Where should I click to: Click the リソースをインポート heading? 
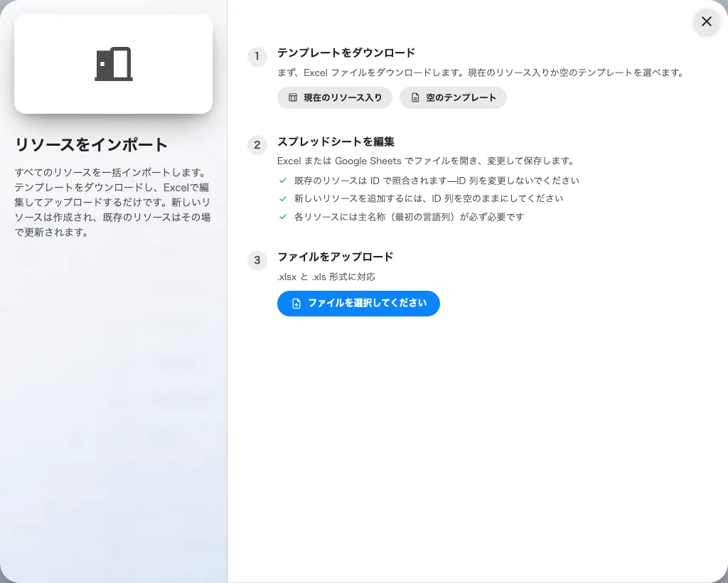(x=91, y=145)
